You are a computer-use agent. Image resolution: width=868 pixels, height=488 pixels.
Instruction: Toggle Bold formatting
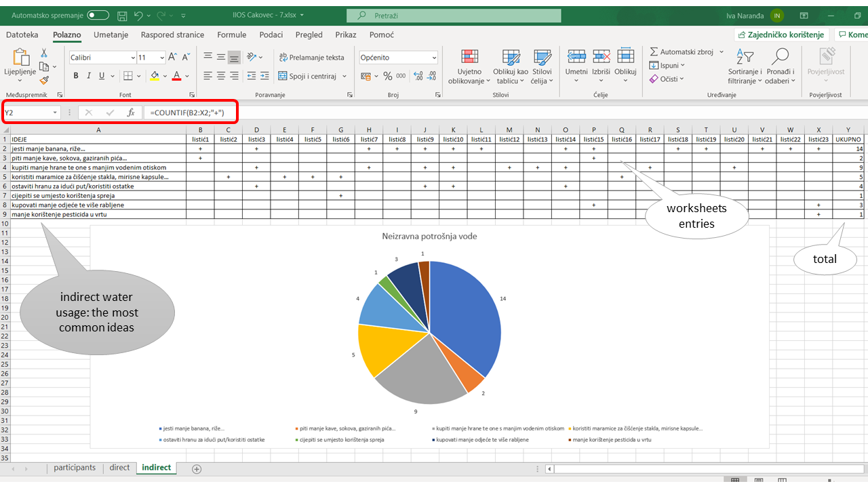pyautogui.click(x=76, y=76)
